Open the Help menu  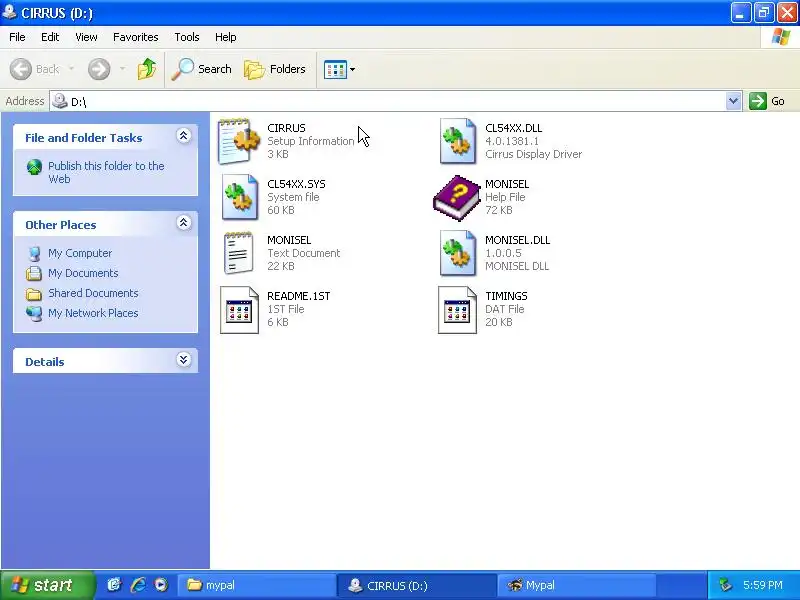226,37
